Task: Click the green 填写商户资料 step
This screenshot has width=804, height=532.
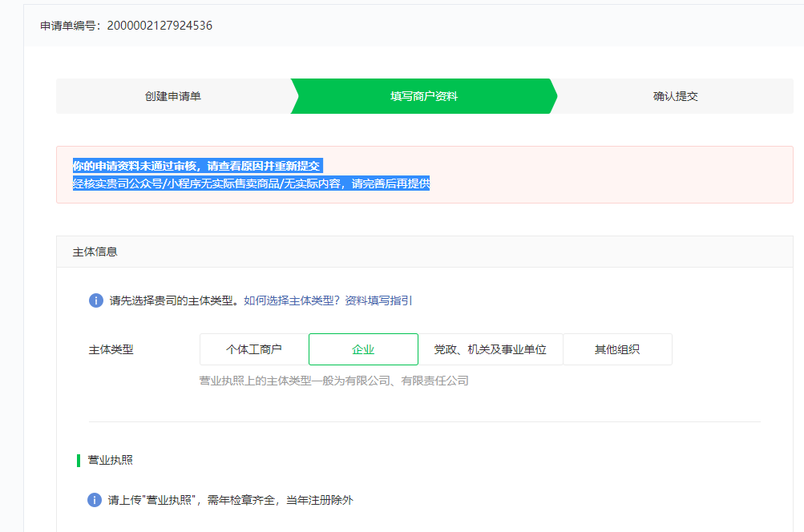Action: click(423, 96)
